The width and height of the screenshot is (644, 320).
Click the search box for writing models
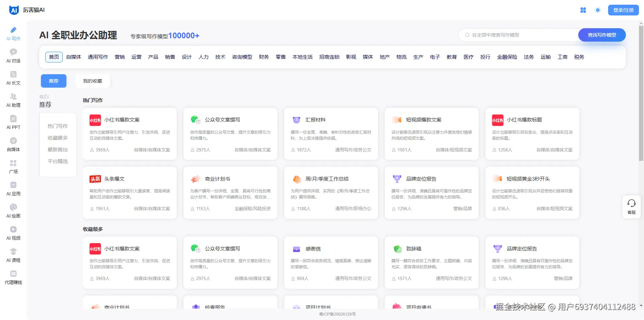coord(519,35)
